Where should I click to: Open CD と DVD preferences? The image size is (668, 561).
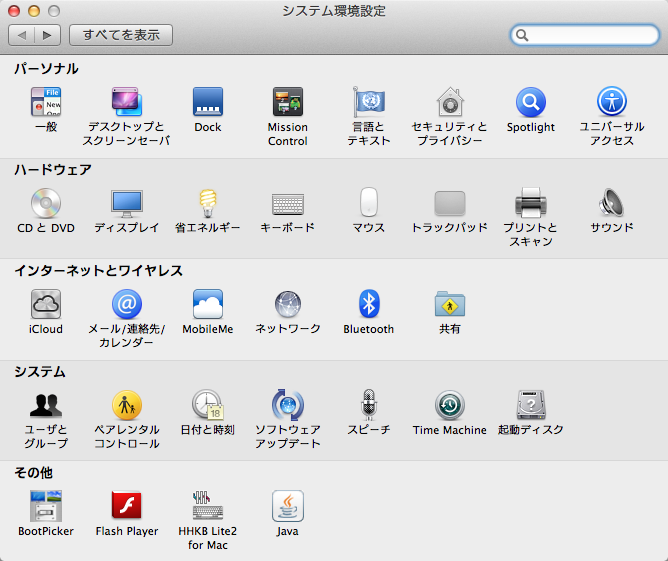tap(46, 203)
